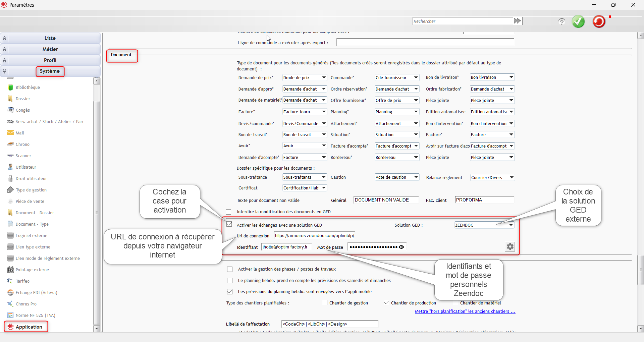Open Serv. achat / Stock / Atelier icon

[10, 121]
